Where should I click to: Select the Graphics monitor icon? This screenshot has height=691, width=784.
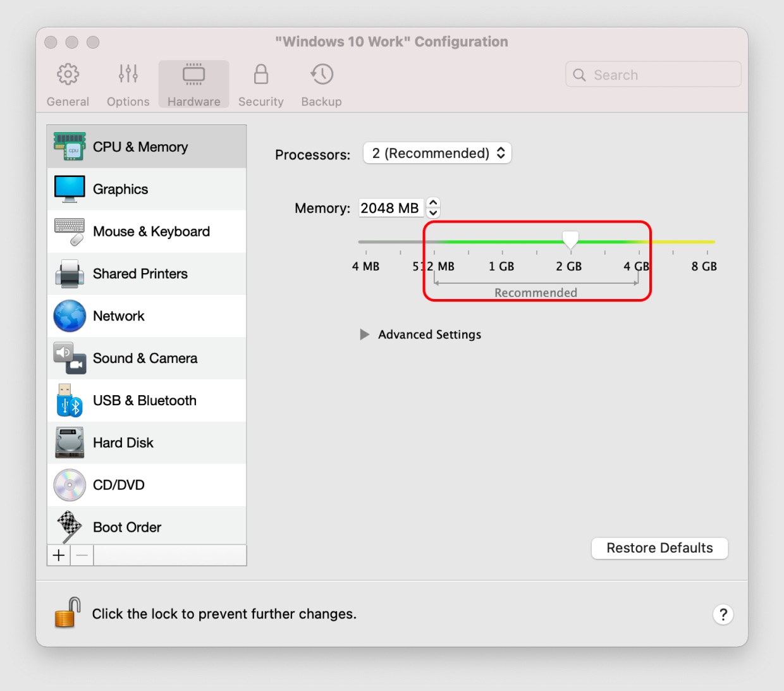click(x=70, y=189)
